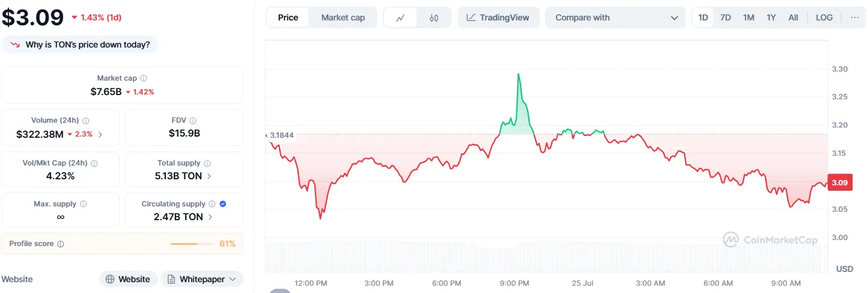Select the 7D time range
The image size is (868, 293).
726,17
